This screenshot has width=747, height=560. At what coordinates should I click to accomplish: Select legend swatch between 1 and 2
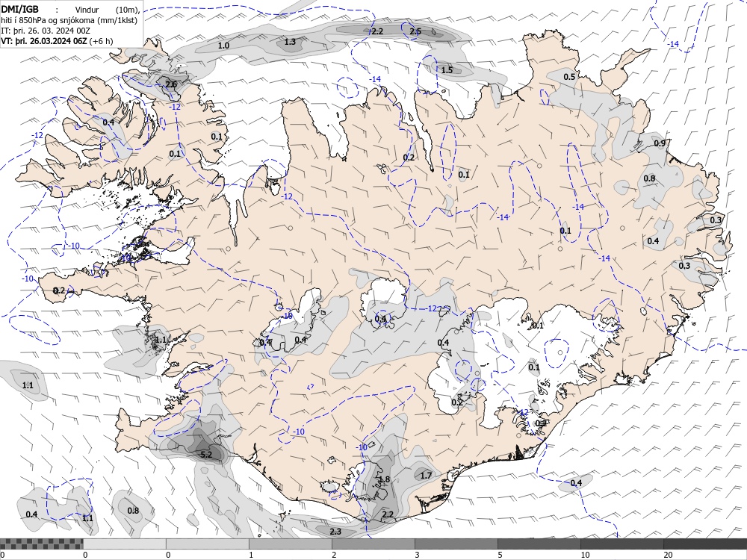coord(291,544)
